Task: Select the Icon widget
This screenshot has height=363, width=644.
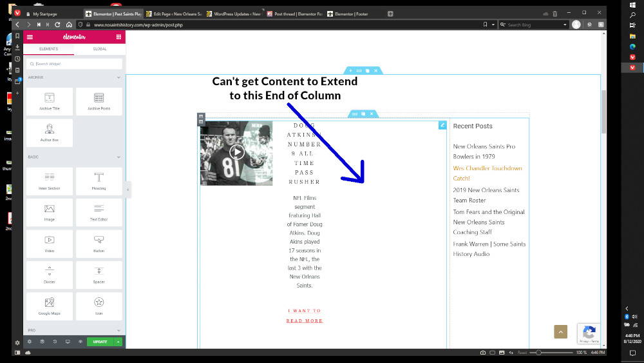Action: click(x=99, y=306)
